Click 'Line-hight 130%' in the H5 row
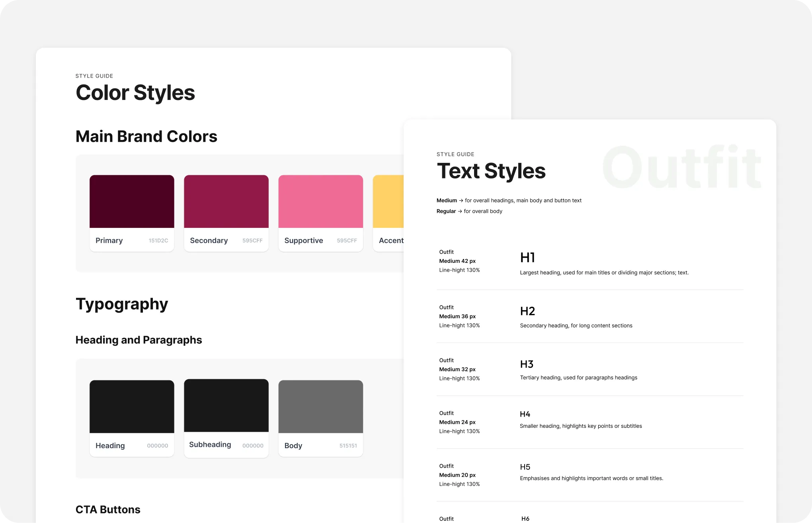 [459, 484]
